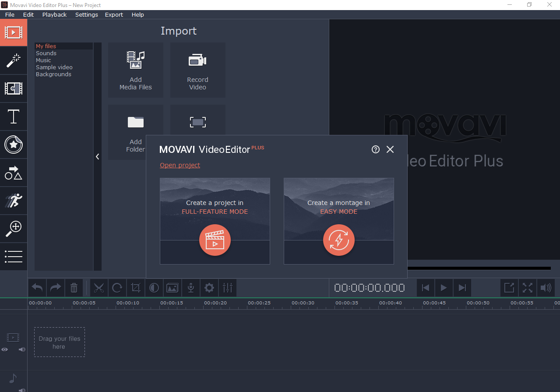Collapse the import panel with the left chevron
Viewport: 560px width, 392px height.
(x=97, y=156)
